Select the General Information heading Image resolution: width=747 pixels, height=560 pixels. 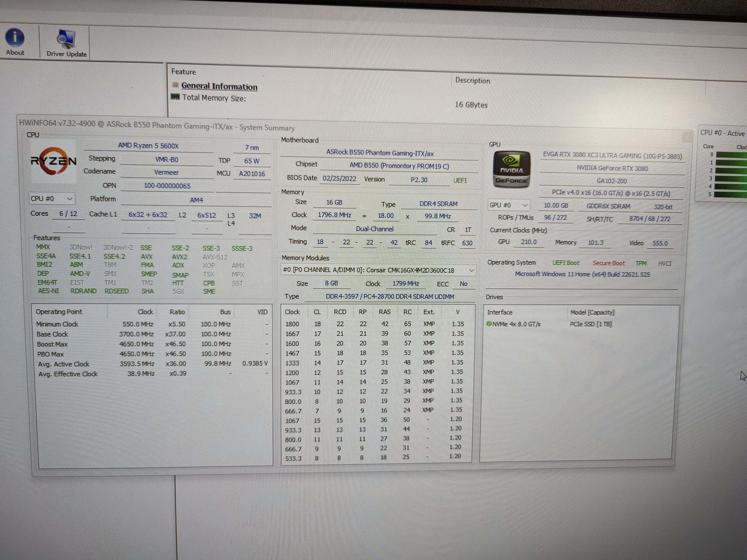click(219, 86)
